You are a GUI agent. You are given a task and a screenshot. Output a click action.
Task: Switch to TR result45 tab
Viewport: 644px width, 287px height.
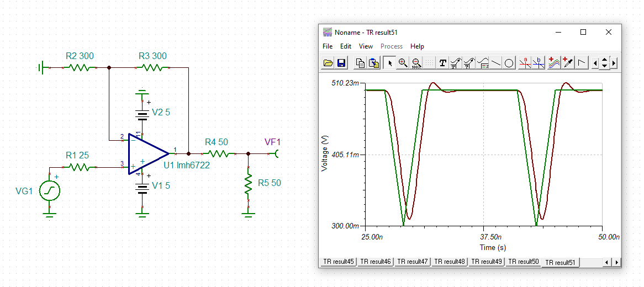coord(338,262)
